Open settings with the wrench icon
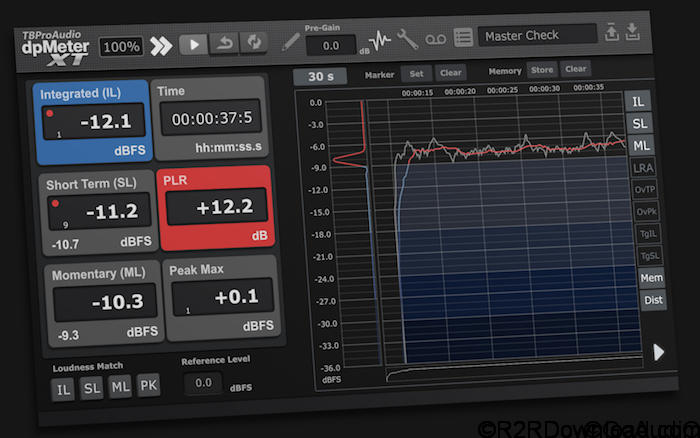700x438 pixels. (407, 39)
